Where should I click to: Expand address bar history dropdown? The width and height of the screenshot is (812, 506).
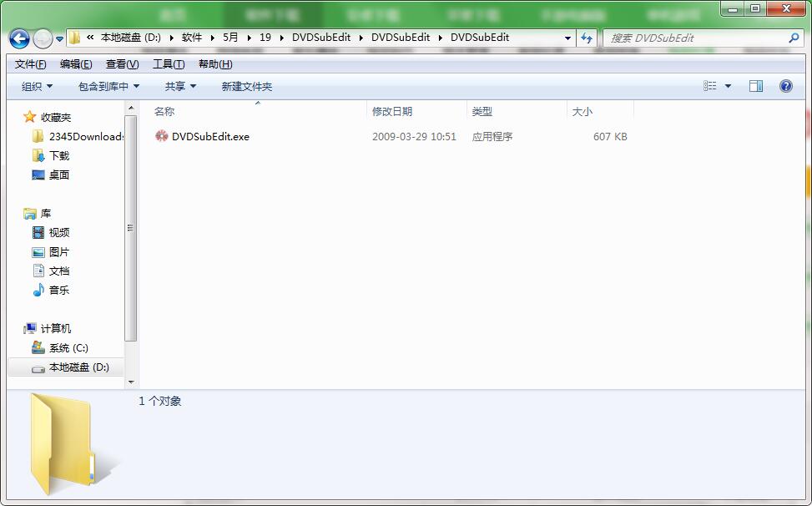coord(567,38)
